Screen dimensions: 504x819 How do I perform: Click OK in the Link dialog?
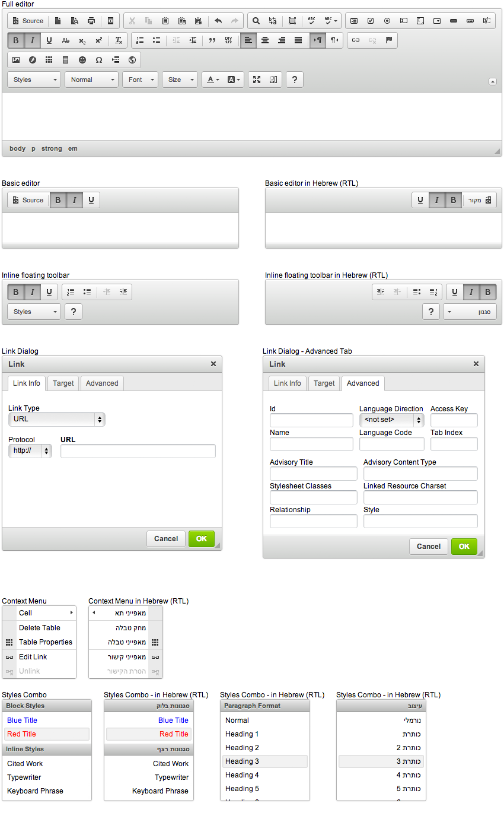pyautogui.click(x=202, y=539)
